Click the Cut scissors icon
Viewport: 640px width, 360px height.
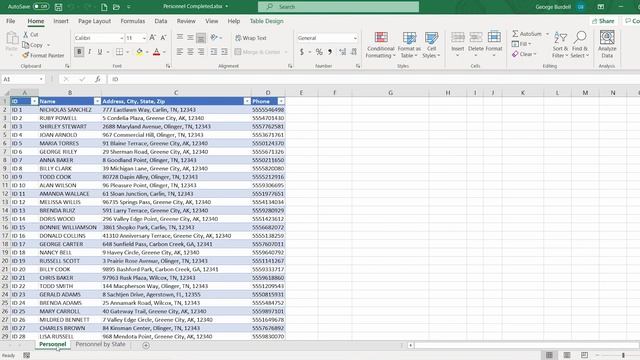26,35
